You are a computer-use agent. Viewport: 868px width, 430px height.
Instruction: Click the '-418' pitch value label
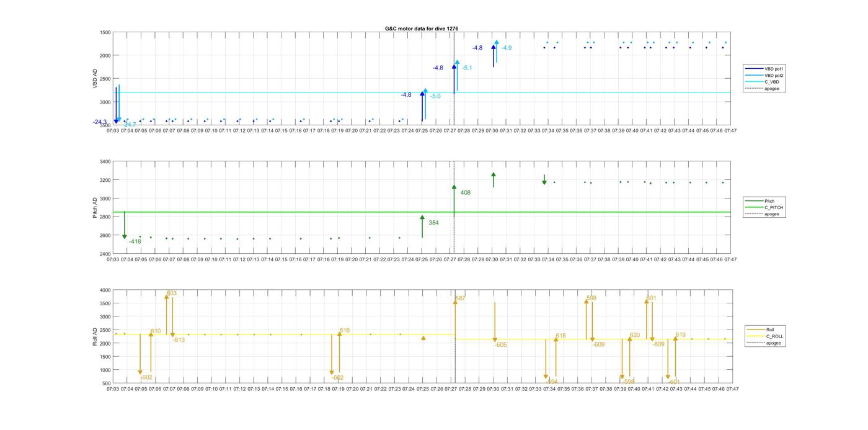[135, 241]
